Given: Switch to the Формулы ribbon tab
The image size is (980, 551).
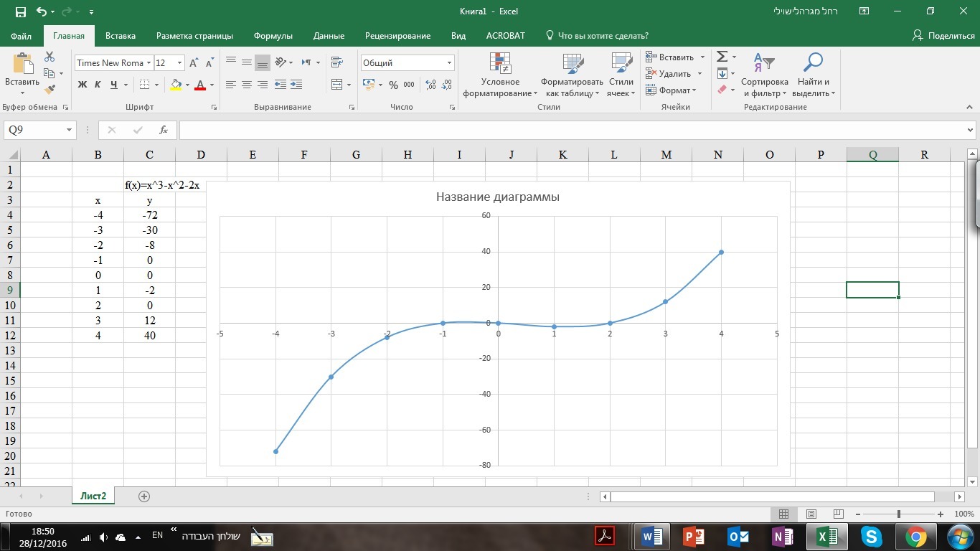Looking at the screenshot, I should (273, 36).
